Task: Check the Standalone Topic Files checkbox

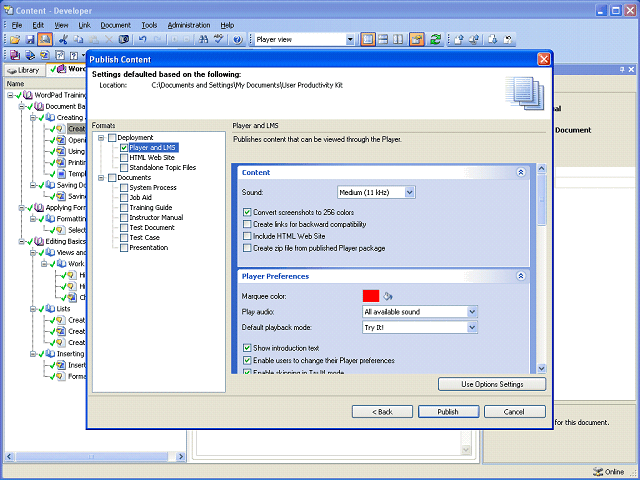Action: (124, 168)
